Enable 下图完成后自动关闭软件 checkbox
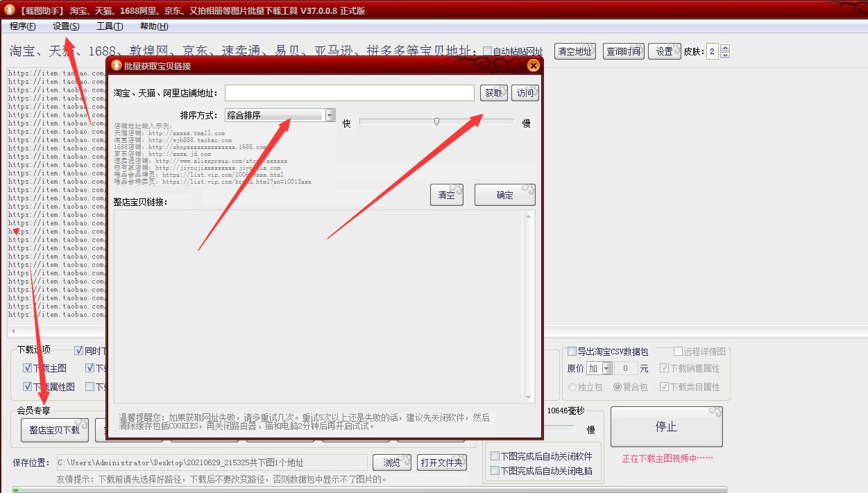This screenshot has width=868, height=493. tap(495, 456)
